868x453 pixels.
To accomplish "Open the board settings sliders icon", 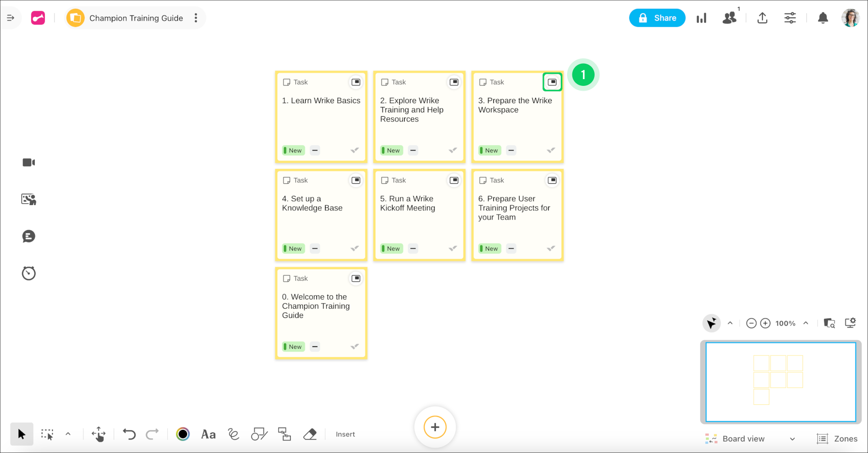I will tap(790, 18).
